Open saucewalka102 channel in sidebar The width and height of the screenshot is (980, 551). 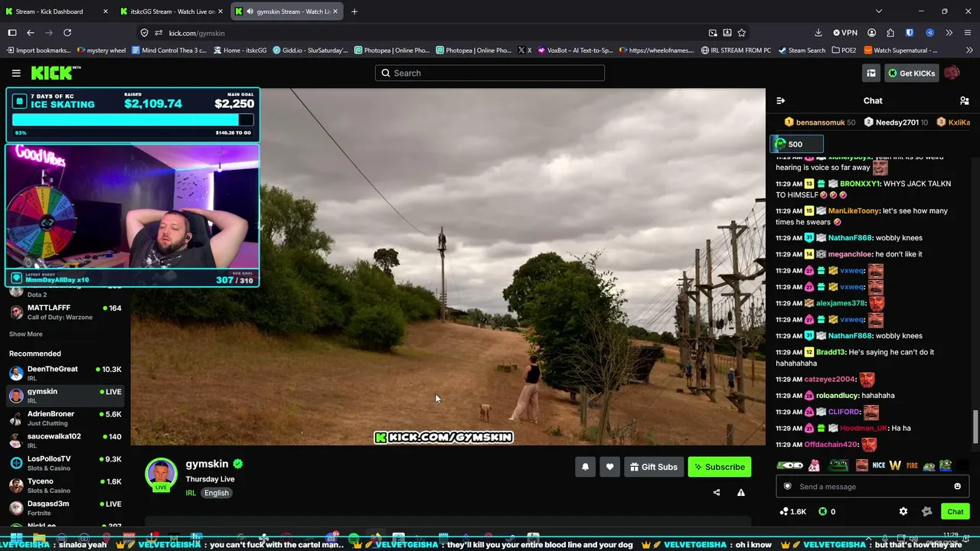(65, 440)
